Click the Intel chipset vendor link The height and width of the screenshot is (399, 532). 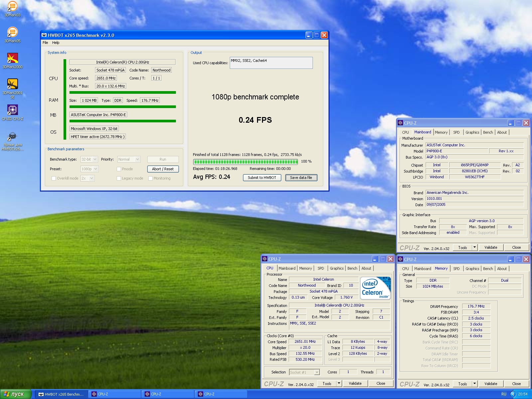coord(437,165)
